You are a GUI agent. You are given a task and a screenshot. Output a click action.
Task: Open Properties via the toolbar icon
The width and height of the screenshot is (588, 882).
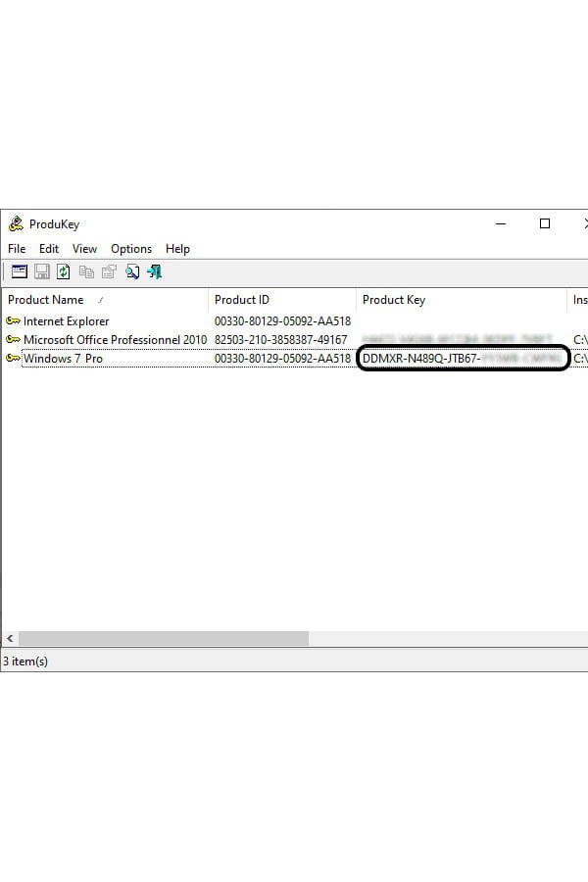[109, 271]
